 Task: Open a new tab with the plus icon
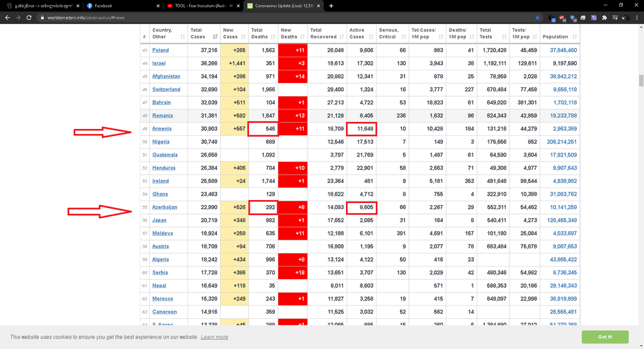point(331,6)
